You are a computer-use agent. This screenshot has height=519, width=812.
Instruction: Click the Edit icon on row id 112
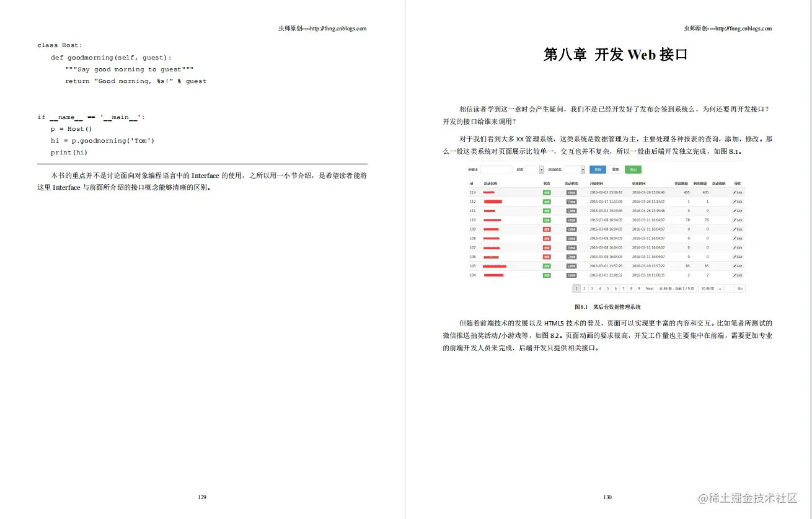tap(737, 202)
